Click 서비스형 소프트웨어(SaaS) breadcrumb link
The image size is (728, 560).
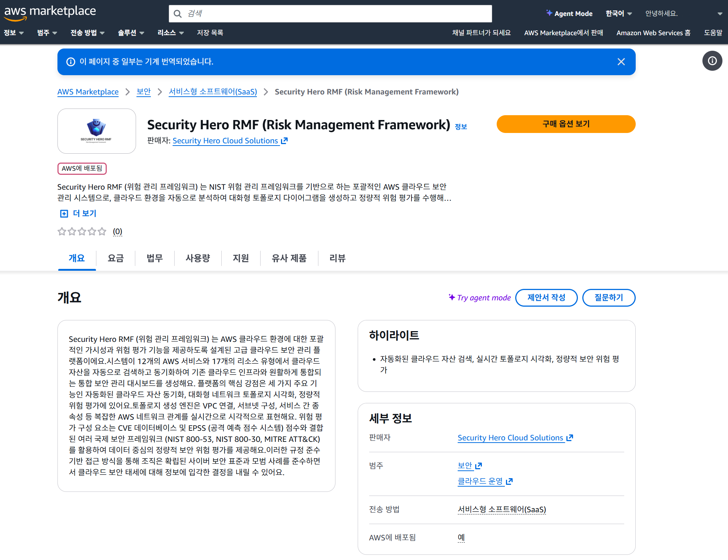tap(213, 92)
